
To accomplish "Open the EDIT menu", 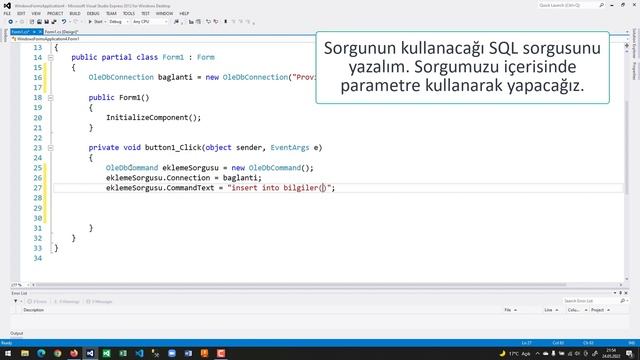I will (21, 13).
